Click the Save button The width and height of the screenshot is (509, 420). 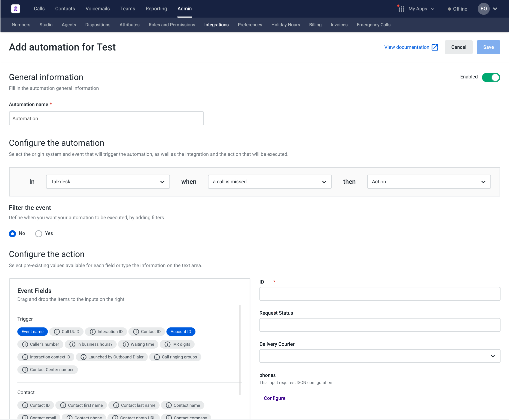point(488,47)
